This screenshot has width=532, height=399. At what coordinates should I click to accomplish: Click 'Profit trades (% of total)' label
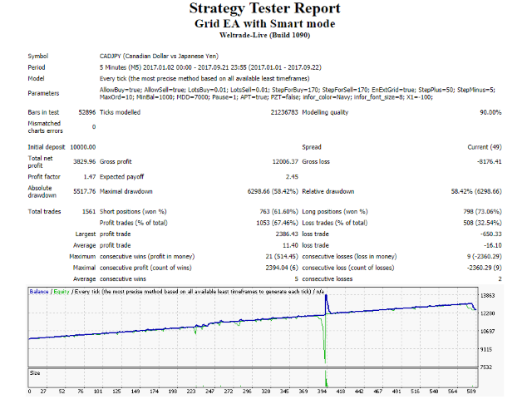133,223
